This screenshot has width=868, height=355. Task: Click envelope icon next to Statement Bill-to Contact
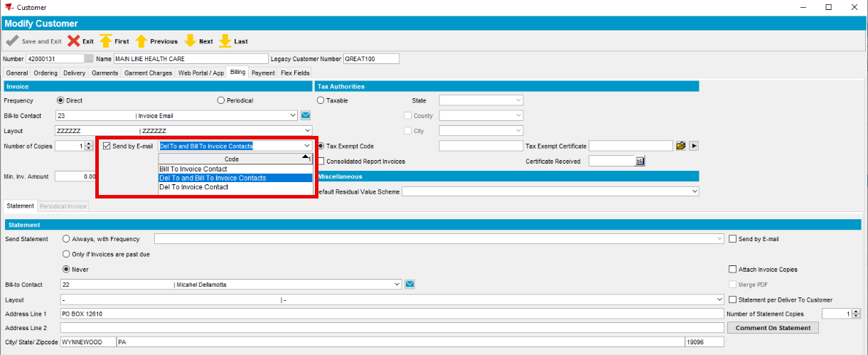click(x=409, y=285)
